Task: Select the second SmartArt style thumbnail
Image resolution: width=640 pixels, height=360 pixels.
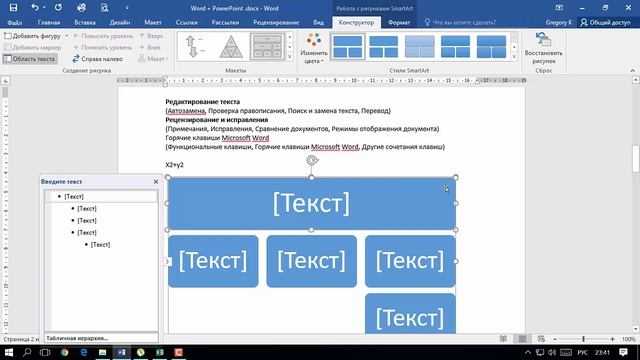Action: 383,46
